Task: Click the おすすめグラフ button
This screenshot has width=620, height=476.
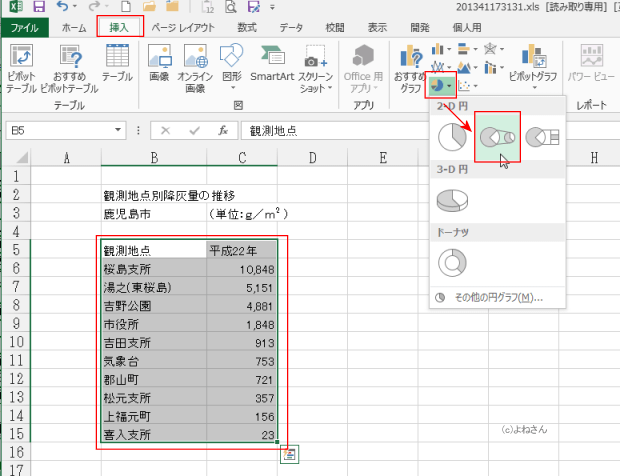Action: click(x=410, y=68)
